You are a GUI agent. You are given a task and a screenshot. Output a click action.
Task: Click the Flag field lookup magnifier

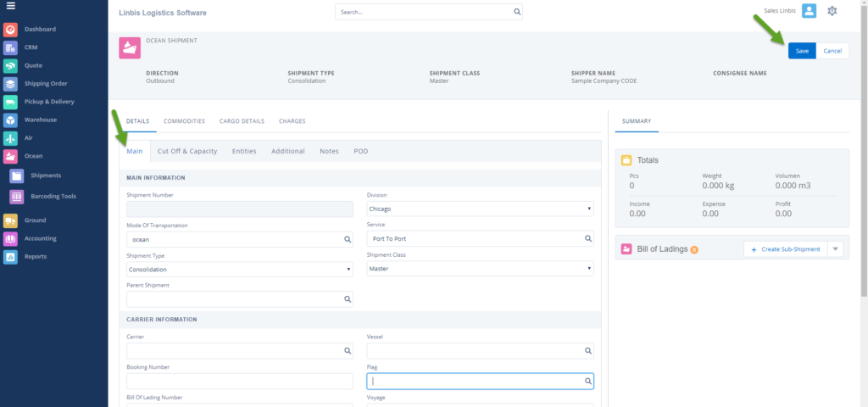coord(588,382)
